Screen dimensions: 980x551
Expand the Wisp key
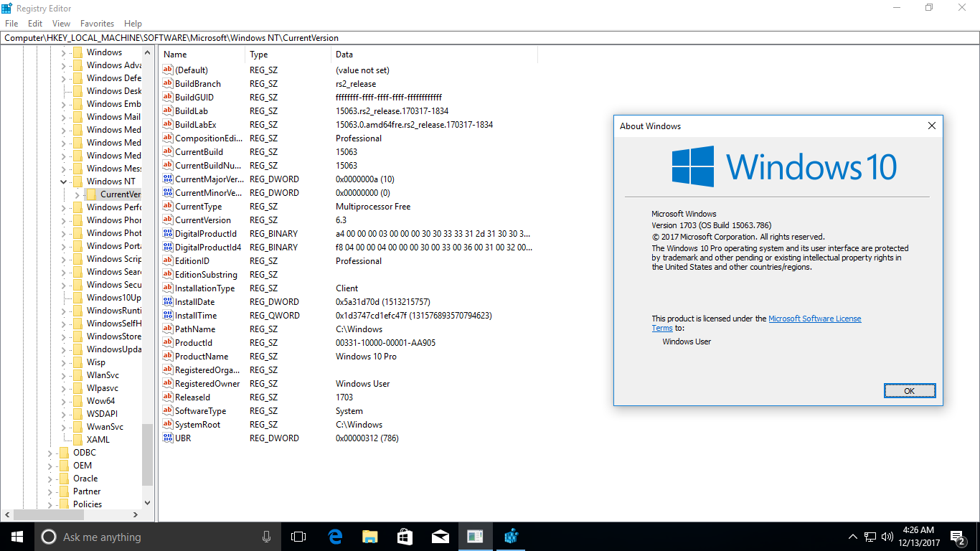click(63, 362)
